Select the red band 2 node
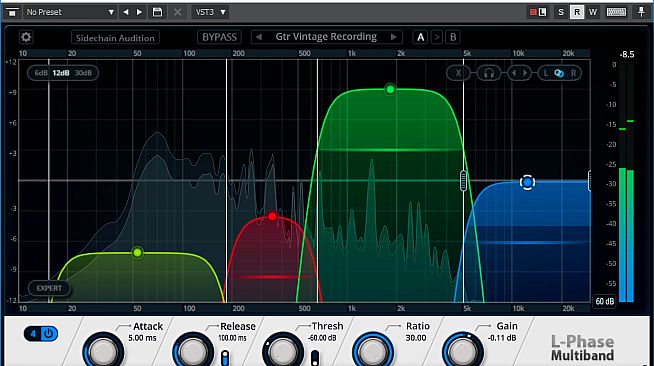 tap(272, 216)
